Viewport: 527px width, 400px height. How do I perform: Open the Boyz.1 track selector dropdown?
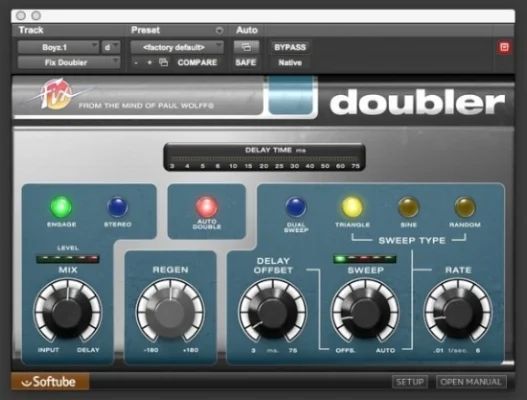(x=58, y=47)
